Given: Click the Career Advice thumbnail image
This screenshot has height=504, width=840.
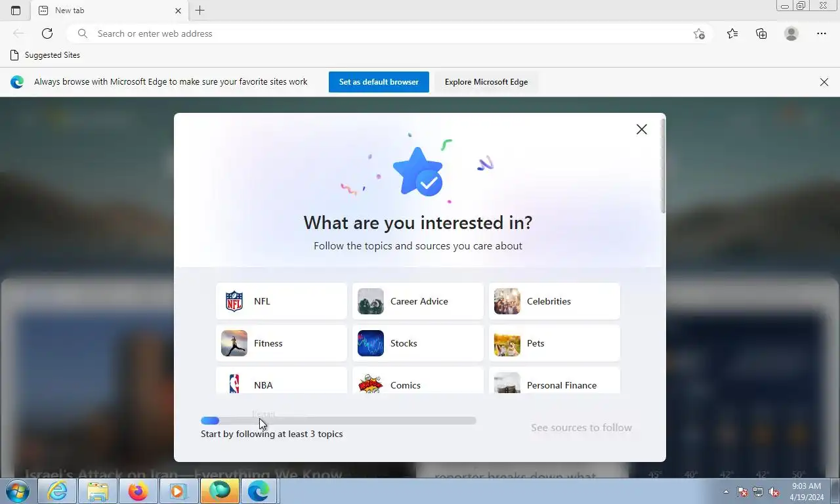Looking at the screenshot, I should [371, 301].
